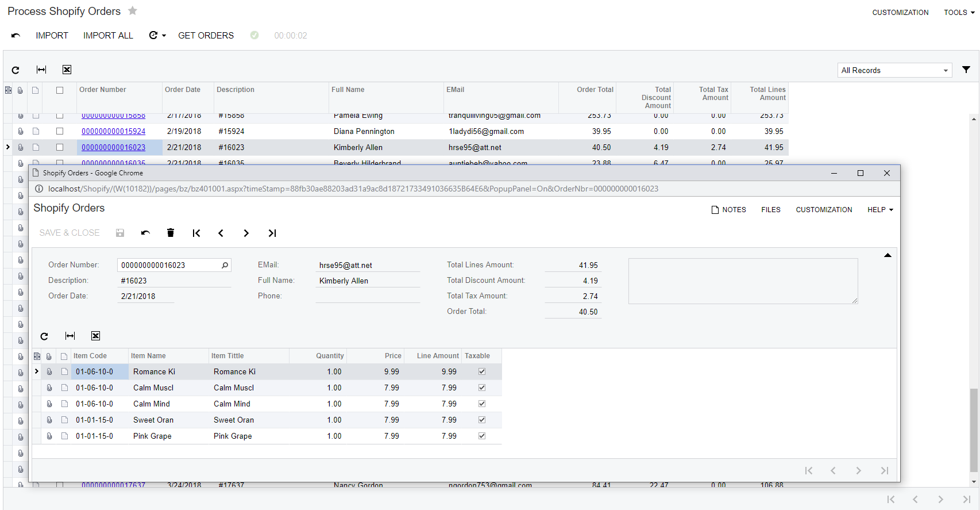Add Process Shopify Orders to favorites star
The height and width of the screenshot is (510, 980).
[x=133, y=11]
